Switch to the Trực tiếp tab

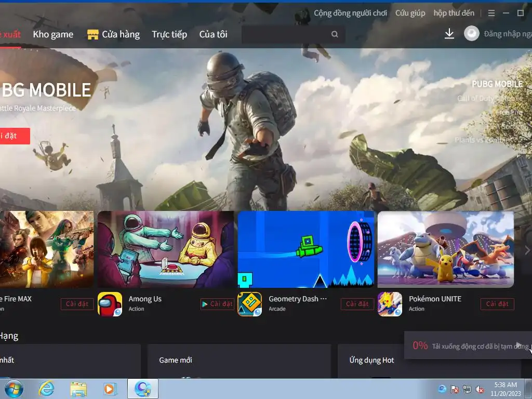click(x=169, y=34)
